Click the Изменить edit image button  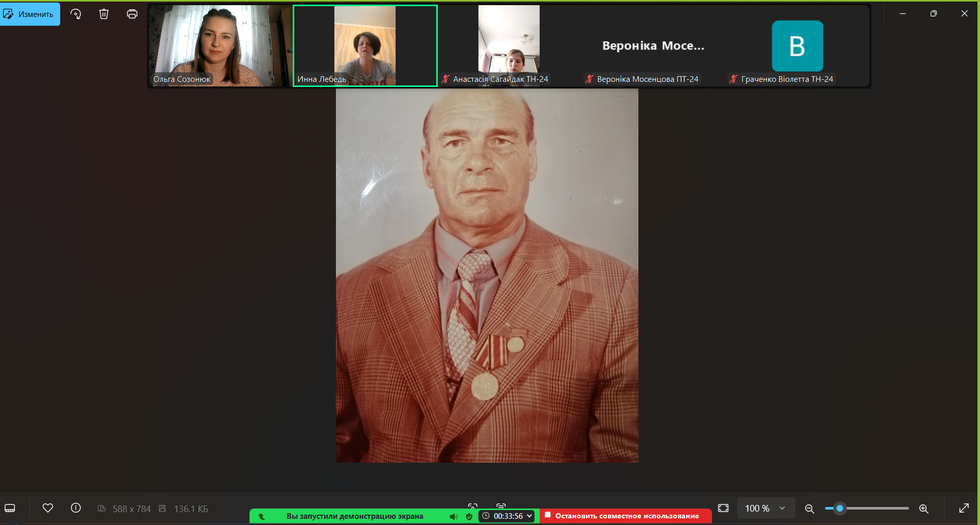[x=30, y=14]
